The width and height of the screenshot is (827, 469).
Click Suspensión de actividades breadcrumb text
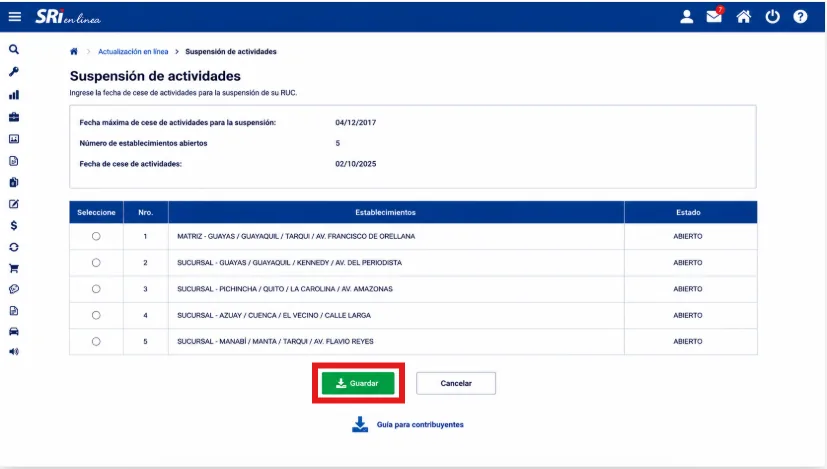[x=230, y=52]
